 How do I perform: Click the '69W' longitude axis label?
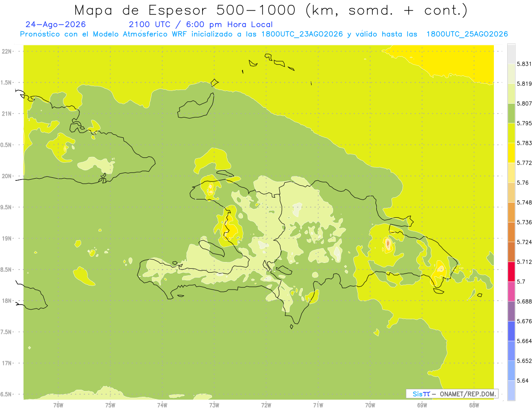pyautogui.click(x=422, y=405)
